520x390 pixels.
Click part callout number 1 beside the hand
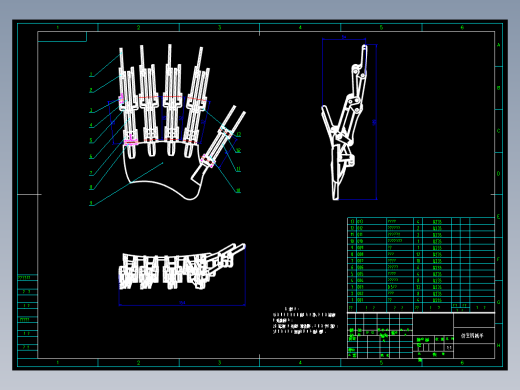click(x=91, y=75)
